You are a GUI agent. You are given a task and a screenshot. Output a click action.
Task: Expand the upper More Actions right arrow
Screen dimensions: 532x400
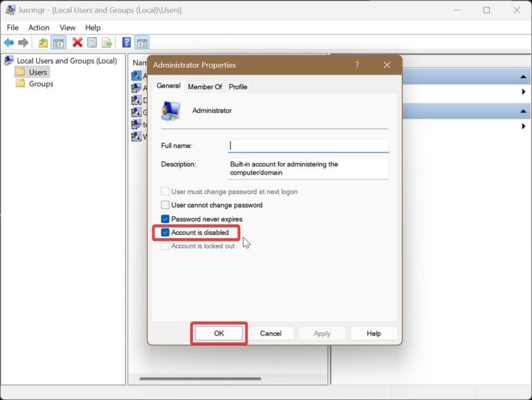pyautogui.click(x=523, y=92)
